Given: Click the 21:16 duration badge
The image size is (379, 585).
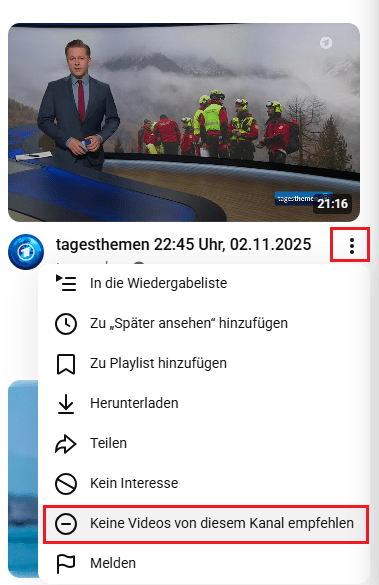Looking at the screenshot, I should click(x=332, y=204).
